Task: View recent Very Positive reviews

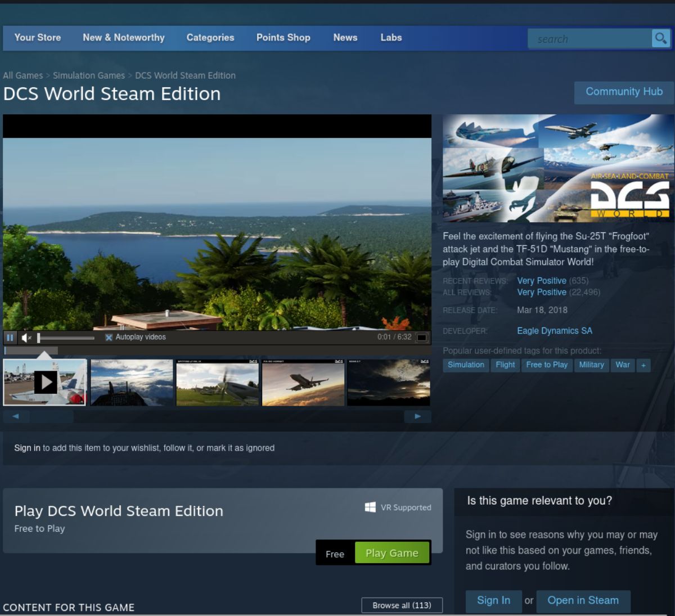Action: (542, 281)
